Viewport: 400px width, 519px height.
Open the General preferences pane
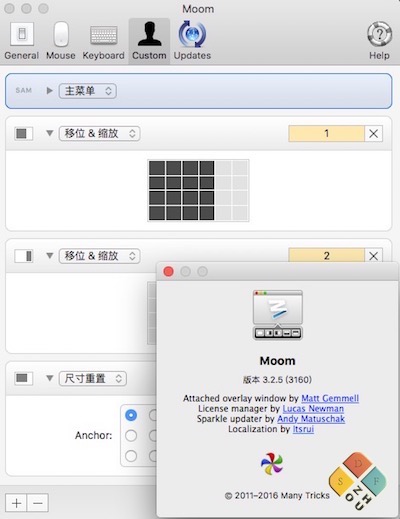[x=22, y=41]
